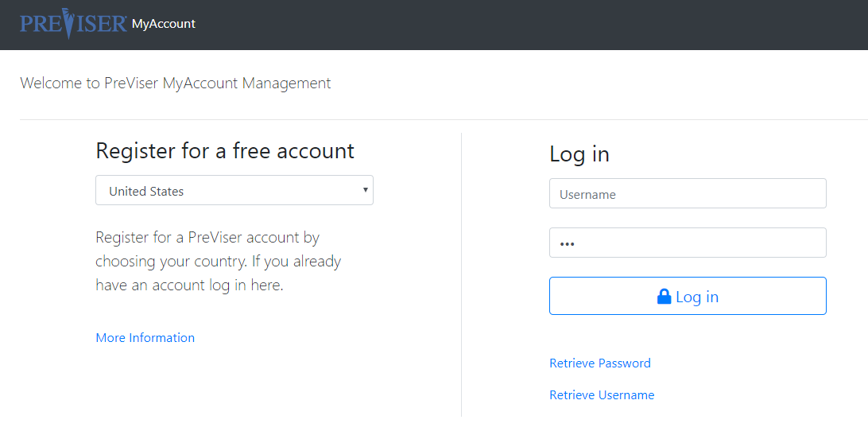Click the horizontal rule below the welcome heading
868x439 pixels.
(444, 119)
